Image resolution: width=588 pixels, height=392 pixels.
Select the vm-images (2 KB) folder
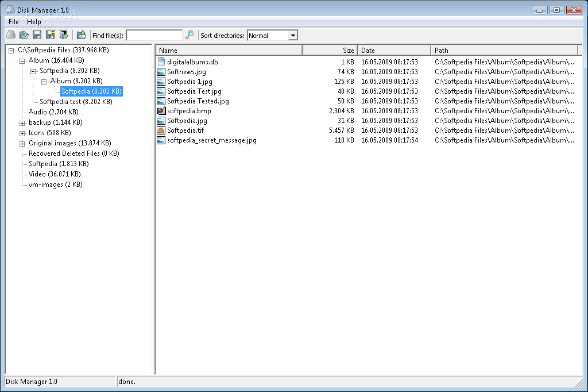[56, 185]
